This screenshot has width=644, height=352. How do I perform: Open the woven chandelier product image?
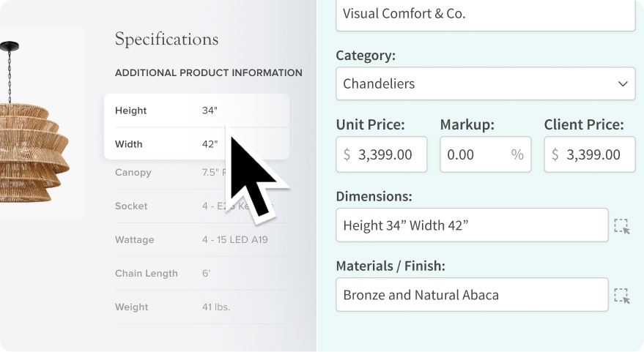37,124
